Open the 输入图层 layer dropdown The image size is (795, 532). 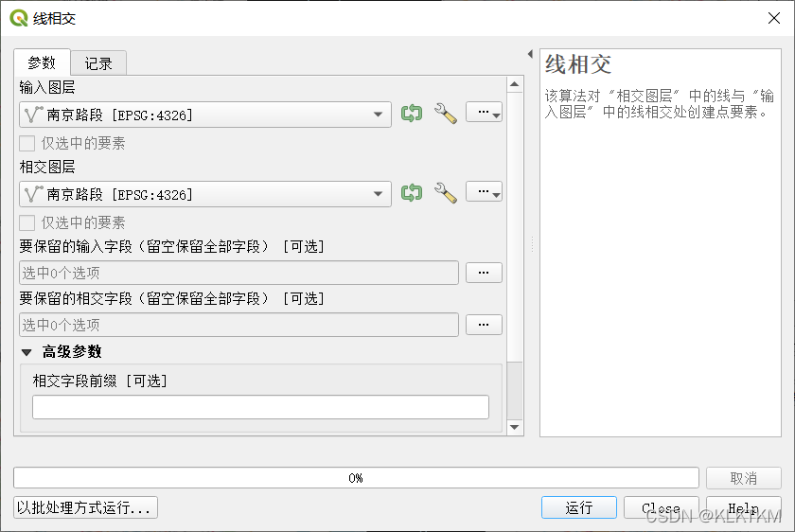click(x=205, y=115)
